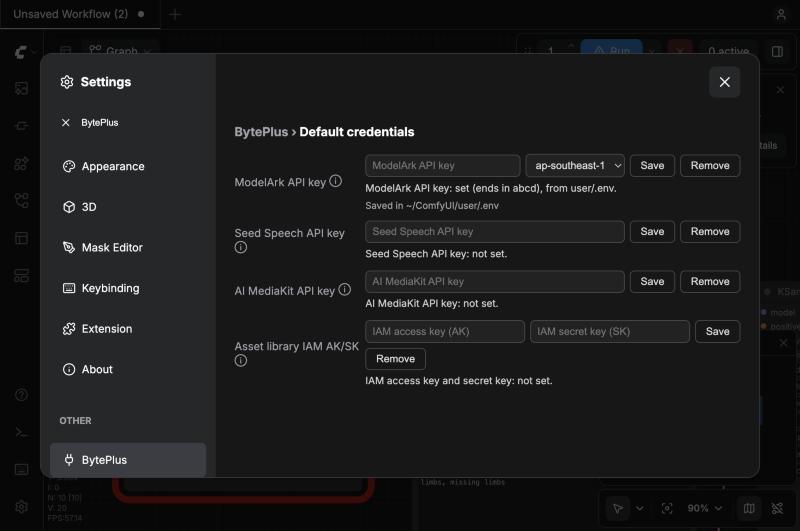Click the 'Default credentials' heading text

357,132
